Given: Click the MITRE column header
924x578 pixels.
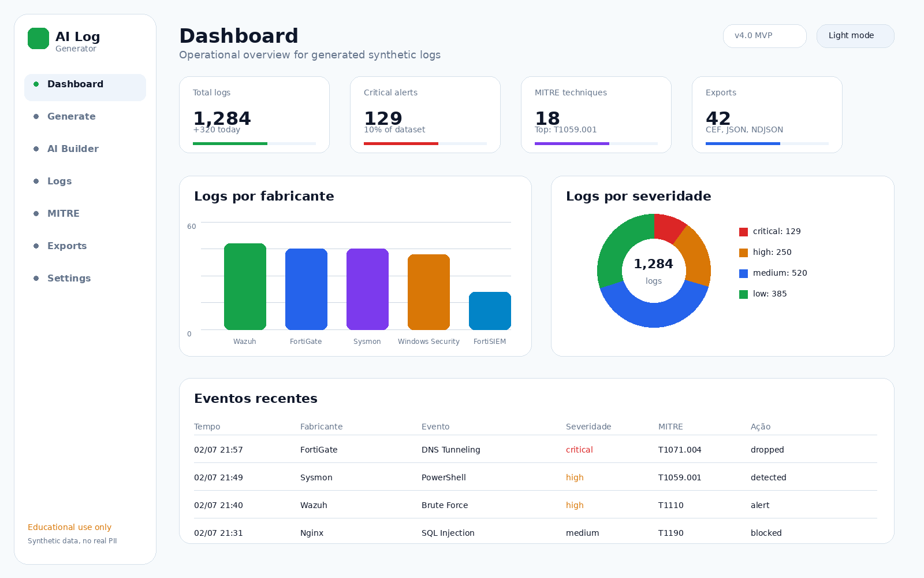Looking at the screenshot, I should point(670,427).
